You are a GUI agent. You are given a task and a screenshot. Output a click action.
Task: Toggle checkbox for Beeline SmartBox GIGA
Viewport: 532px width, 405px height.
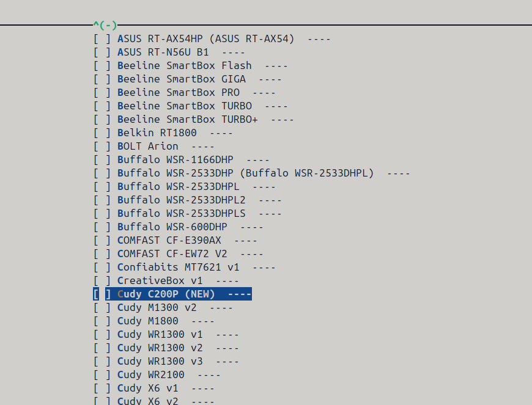(102, 79)
